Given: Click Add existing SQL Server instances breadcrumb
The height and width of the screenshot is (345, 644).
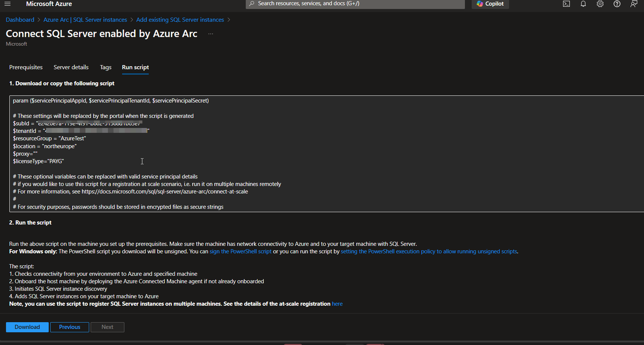Looking at the screenshot, I should click(x=180, y=20).
